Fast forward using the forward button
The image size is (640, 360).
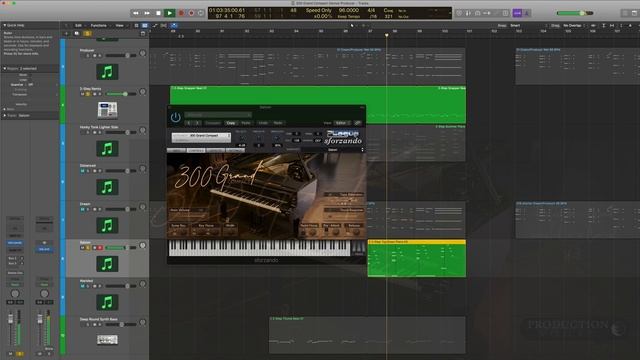[x=147, y=13]
